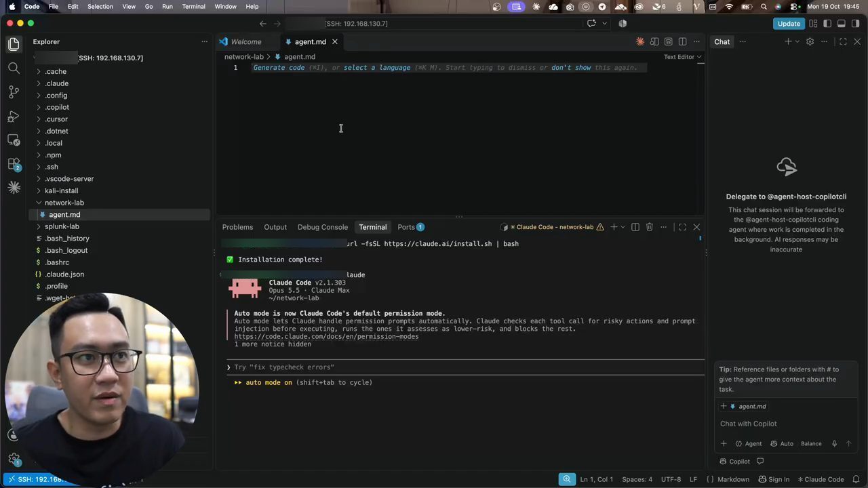Open the Extensions view

pyautogui.click(x=14, y=164)
